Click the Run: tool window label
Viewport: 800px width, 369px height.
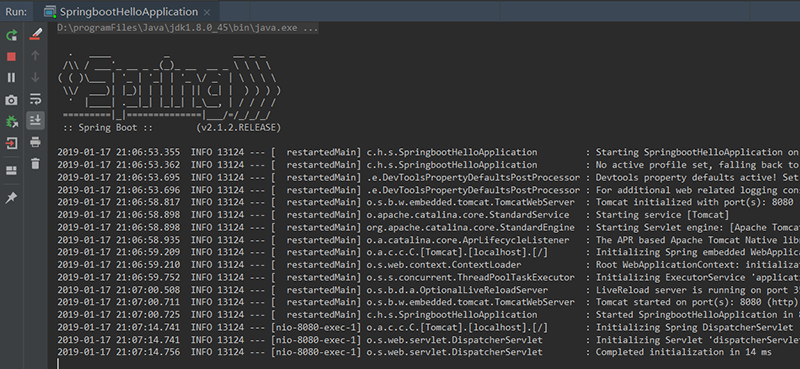point(16,12)
